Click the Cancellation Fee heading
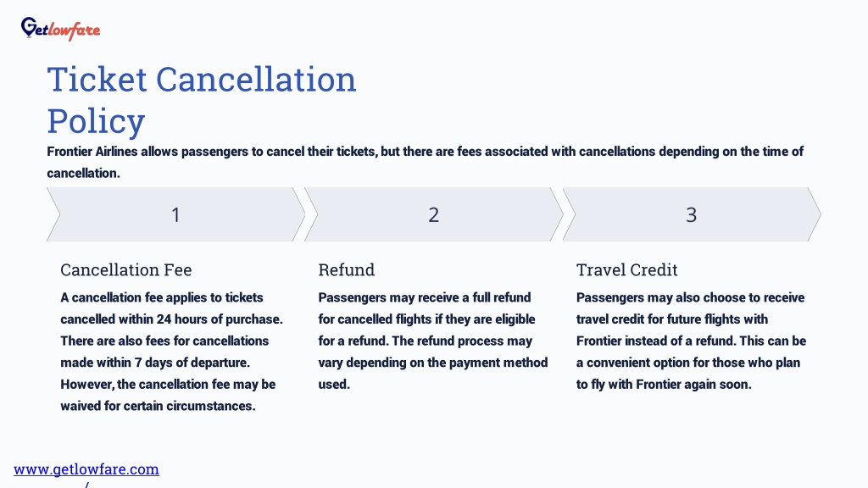This screenshot has width=868, height=488. pyautogui.click(x=126, y=269)
